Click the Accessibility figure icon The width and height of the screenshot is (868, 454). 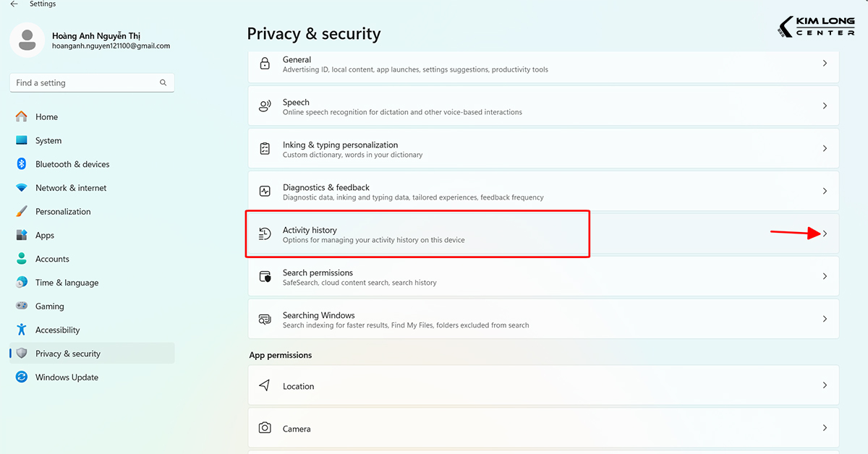click(x=22, y=330)
